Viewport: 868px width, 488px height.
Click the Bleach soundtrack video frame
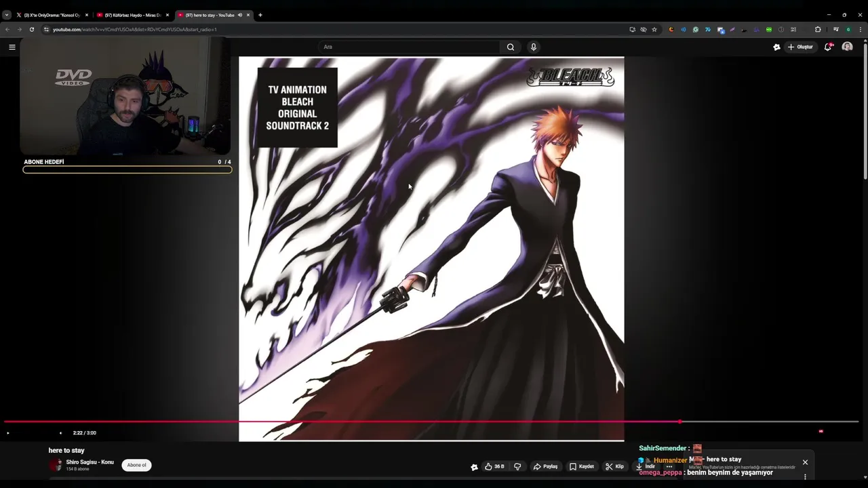coord(431,249)
